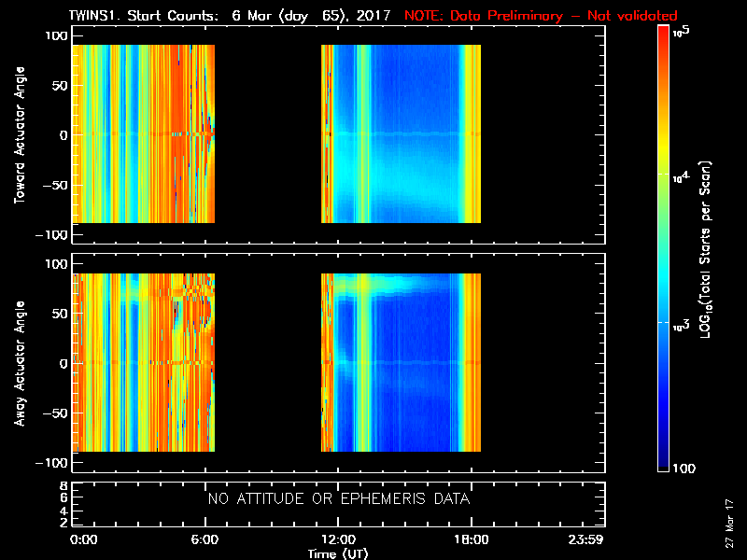The width and height of the screenshot is (747, 560).
Task: Click the '50' tick on the Away panel axis
Action: (60, 314)
